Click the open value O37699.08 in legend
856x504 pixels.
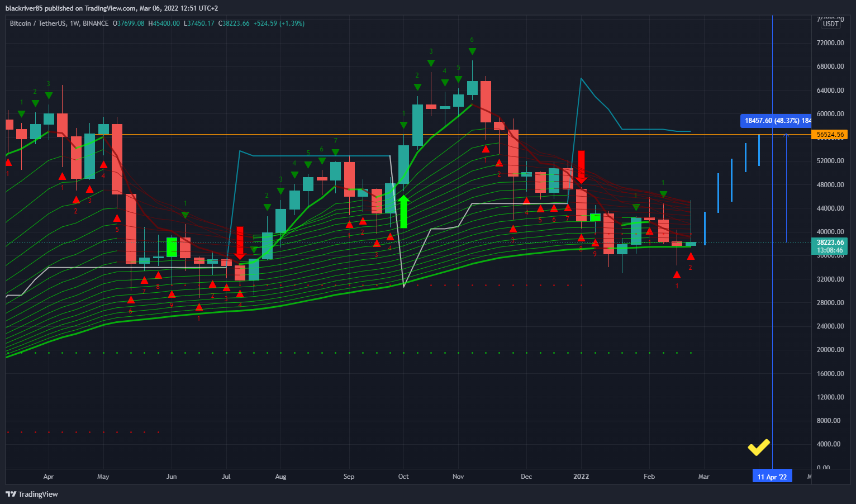pos(129,23)
